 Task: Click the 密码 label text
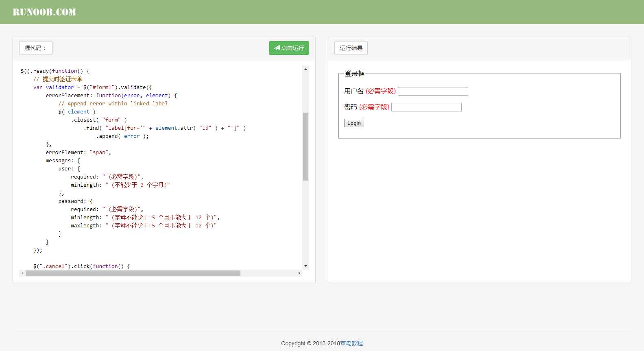(351, 107)
